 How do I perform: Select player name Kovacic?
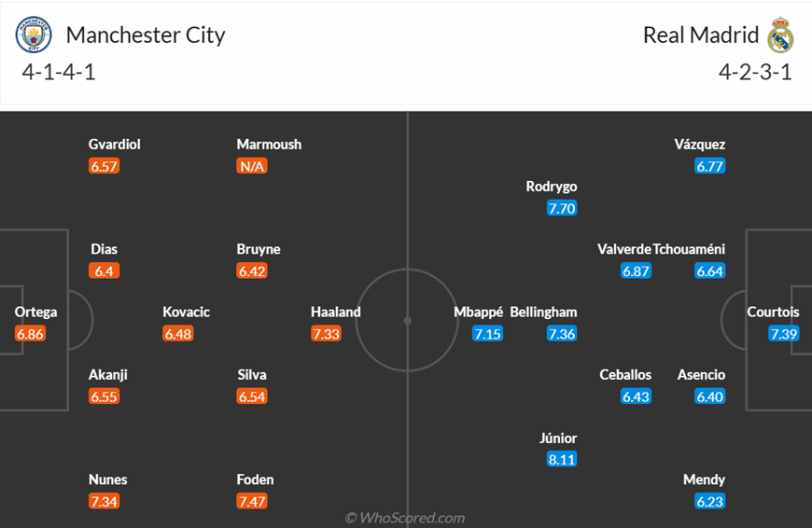186,313
